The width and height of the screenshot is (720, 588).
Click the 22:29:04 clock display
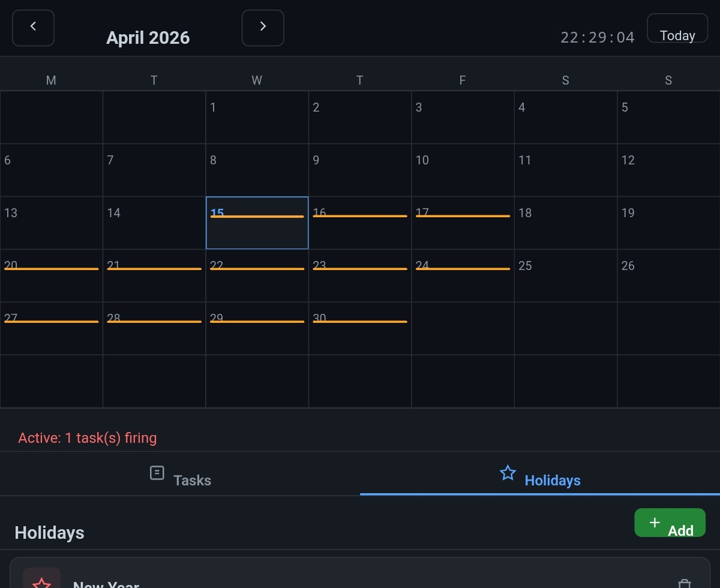tap(598, 38)
